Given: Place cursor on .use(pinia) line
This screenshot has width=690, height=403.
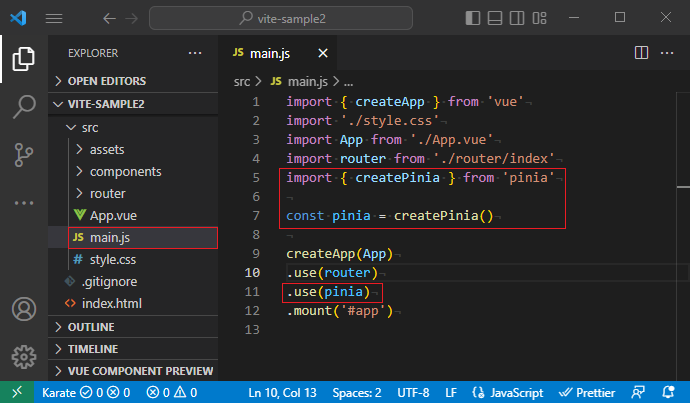Looking at the screenshot, I should click(x=328, y=292).
